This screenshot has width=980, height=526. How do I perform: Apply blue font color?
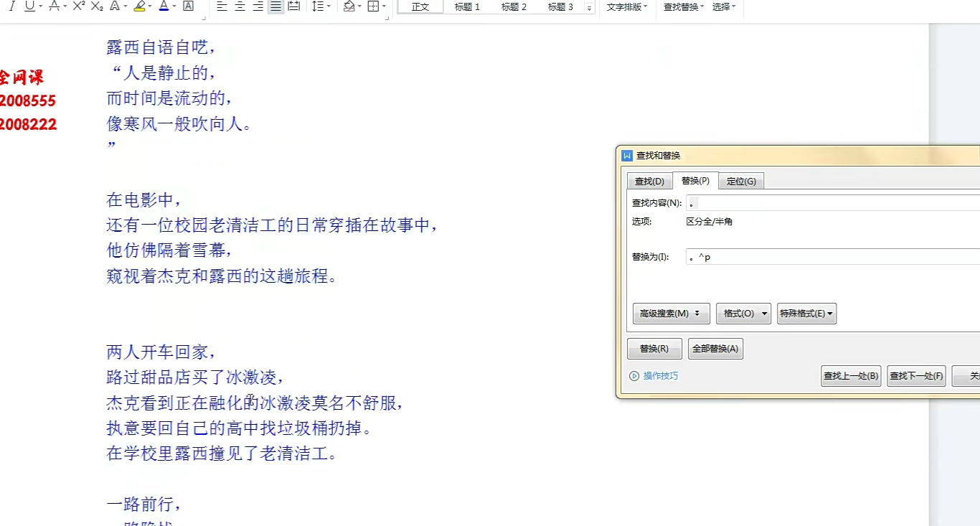[164, 6]
